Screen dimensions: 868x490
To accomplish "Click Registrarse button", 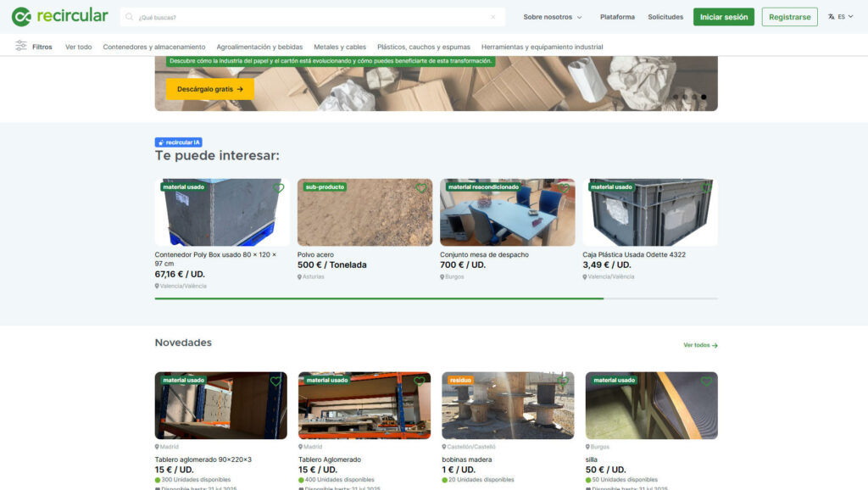I will [789, 17].
